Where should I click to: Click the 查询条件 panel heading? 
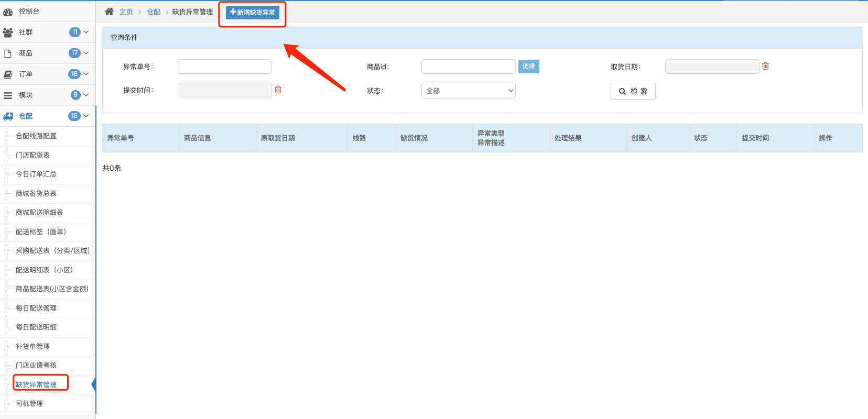(482, 38)
